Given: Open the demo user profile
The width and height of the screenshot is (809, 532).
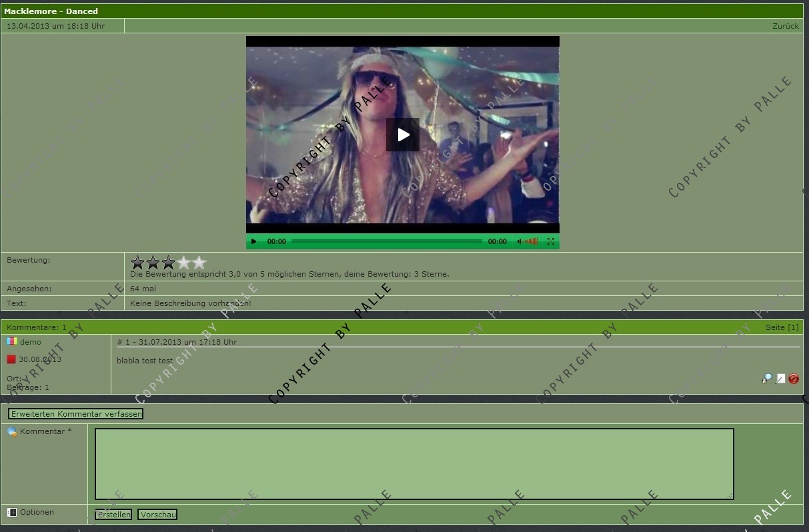Looking at the screenshot, I should pyautogui.click(x=31, y=342).
